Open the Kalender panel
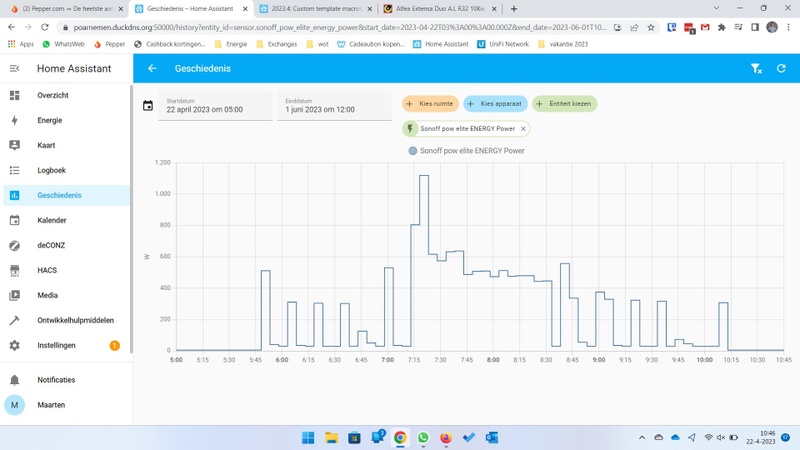Screen dimensions: 800x450 tap(66, 220)
